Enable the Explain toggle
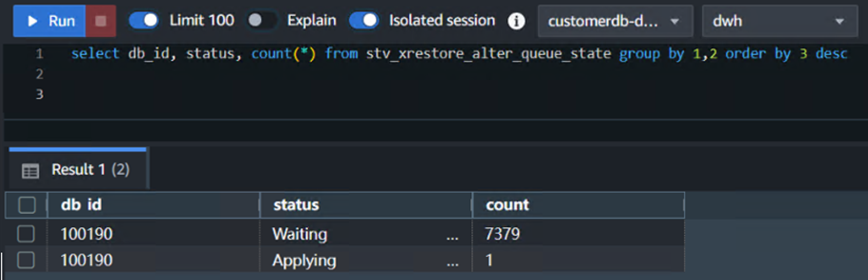 click(261, 20)
